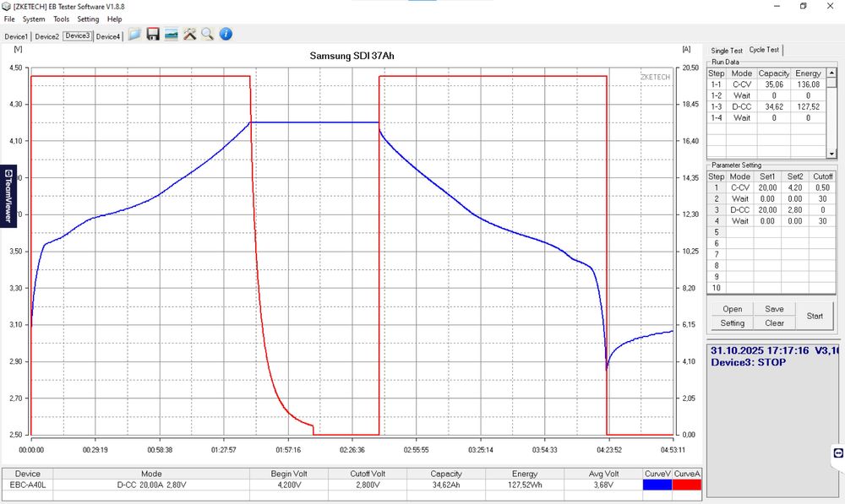Click Begin Volt value 4,200V
845x504 pixels.
(x=289, y=485)
